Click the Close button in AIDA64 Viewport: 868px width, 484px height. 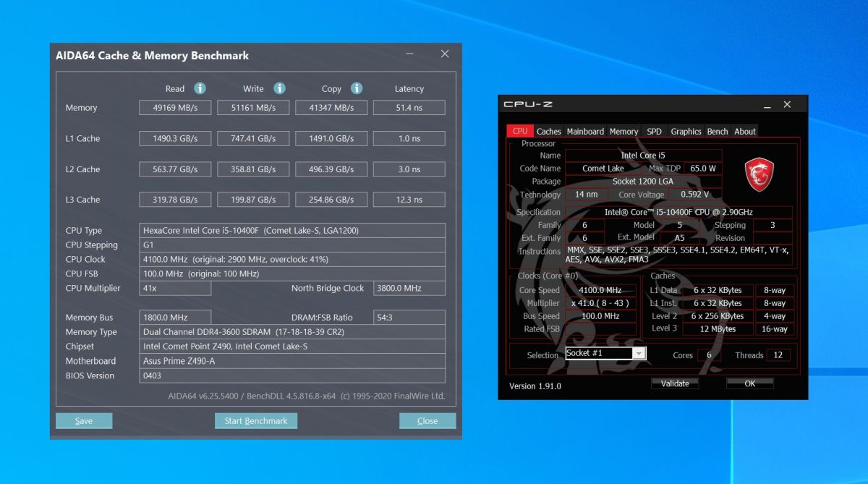[x=427, y=421]
